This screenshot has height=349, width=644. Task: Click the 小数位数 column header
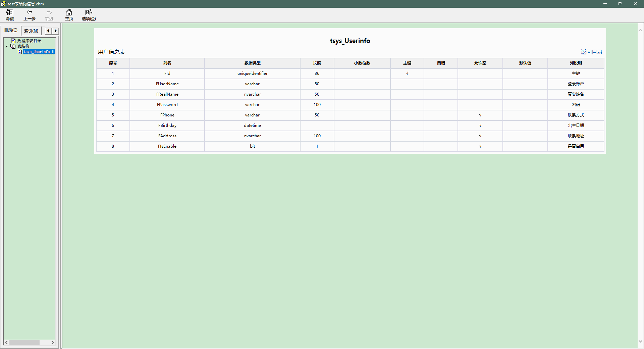point(362,63)
